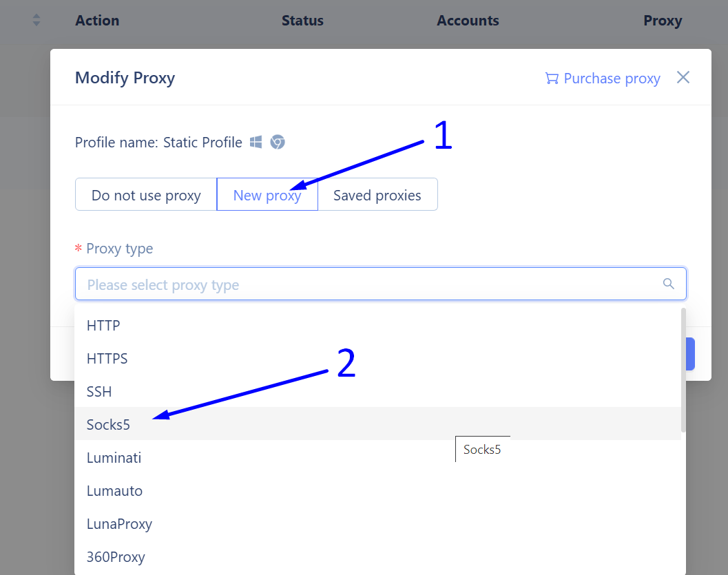Click the sort arrows icon left of Action

pyautogui.click(x=37, y=20)
